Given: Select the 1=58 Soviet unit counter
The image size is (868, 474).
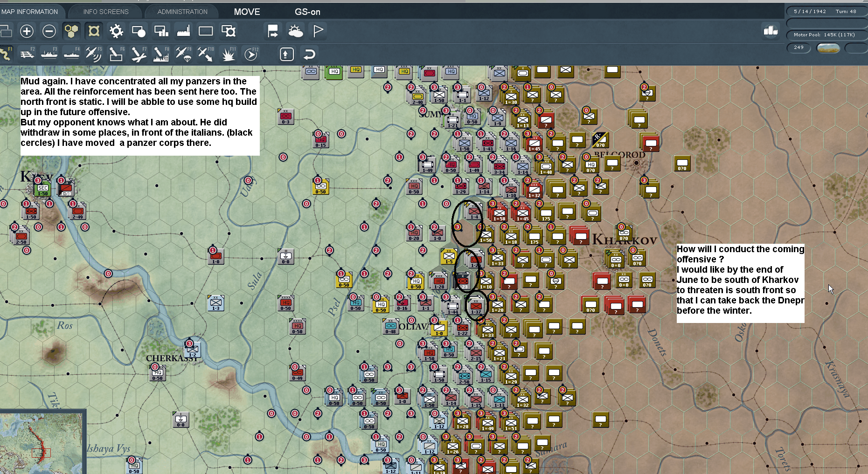Looking at the screenshot, I should pos(499,214).
